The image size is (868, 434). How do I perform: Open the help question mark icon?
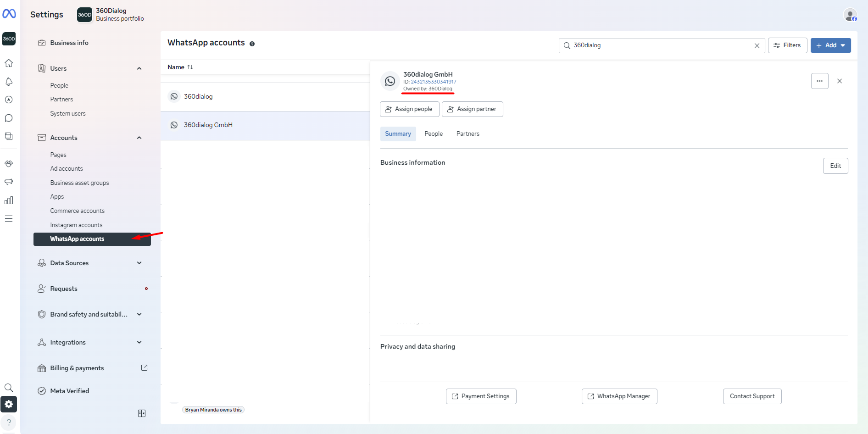pos(9,422)
